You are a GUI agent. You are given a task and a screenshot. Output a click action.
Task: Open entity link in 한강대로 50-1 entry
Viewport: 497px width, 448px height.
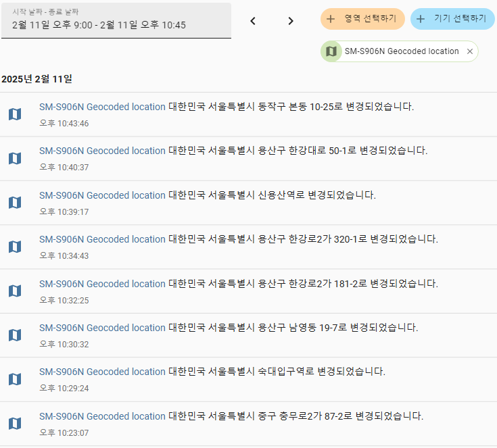pos(102,151)
